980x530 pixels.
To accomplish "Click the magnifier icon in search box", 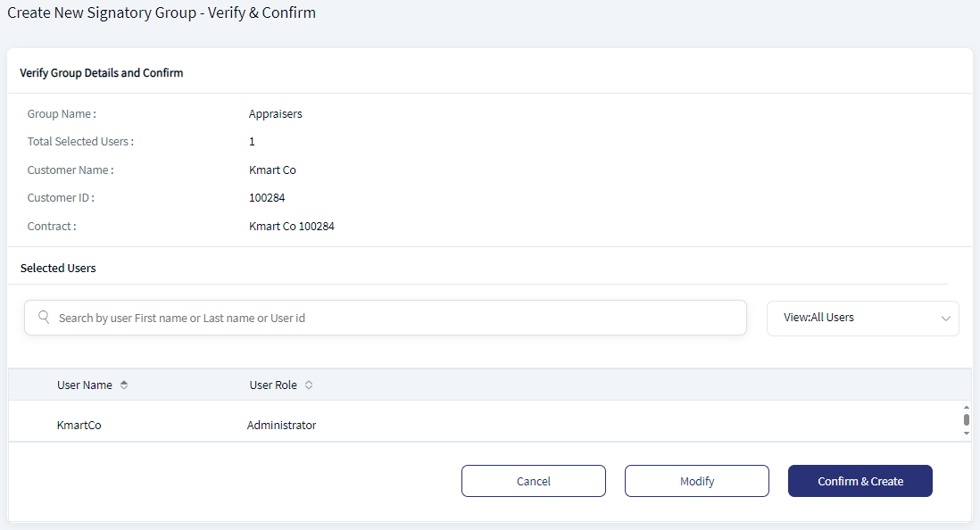I will point(44,317).
